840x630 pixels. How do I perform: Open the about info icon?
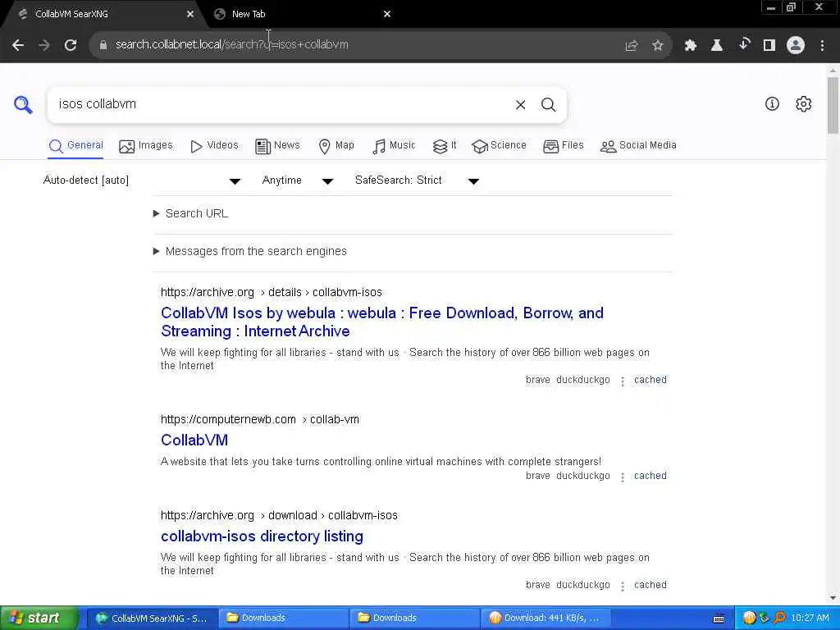tap(772, 104)
